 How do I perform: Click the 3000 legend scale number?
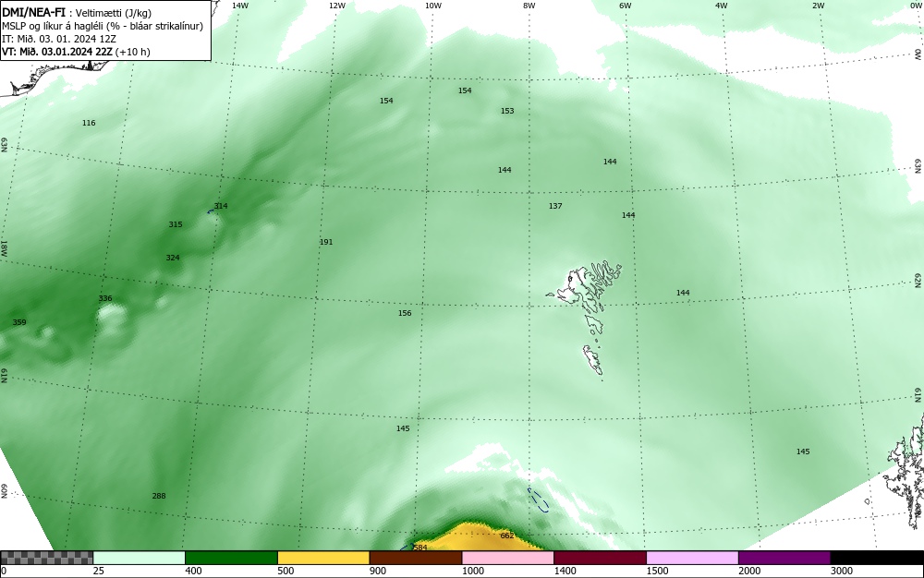click(x=841, y=571)
